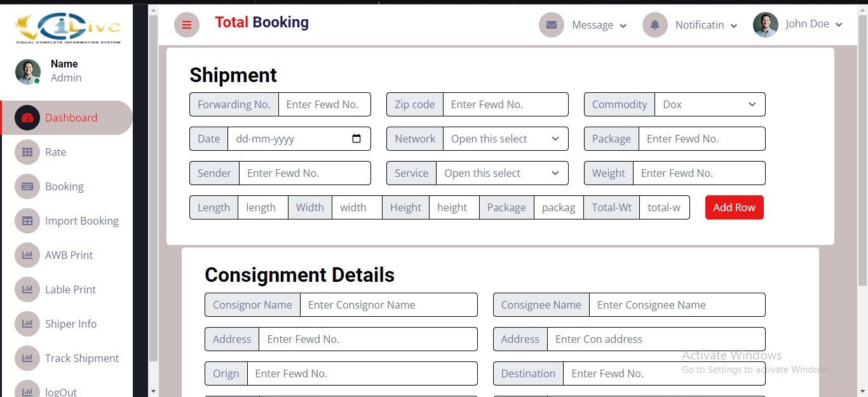Expand the Message dropdown menu
The image size is (868, 397).
[x=623, y=25]
